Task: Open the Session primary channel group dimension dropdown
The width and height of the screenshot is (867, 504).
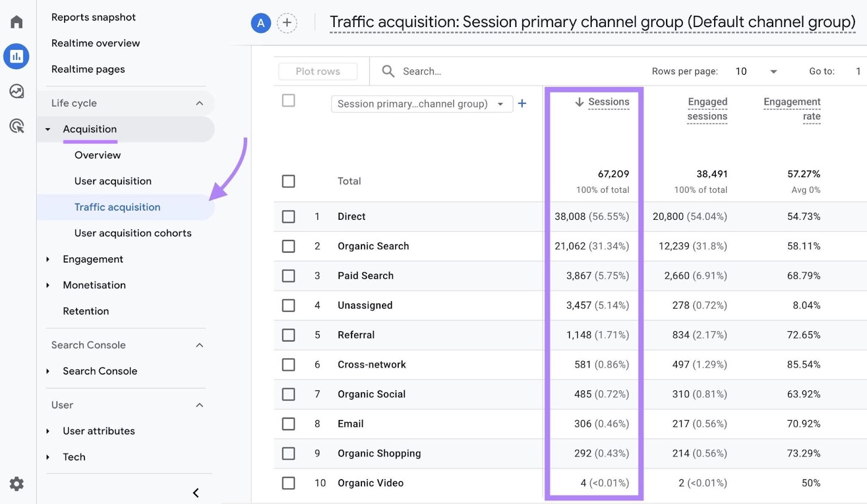Action: (422, 103)
